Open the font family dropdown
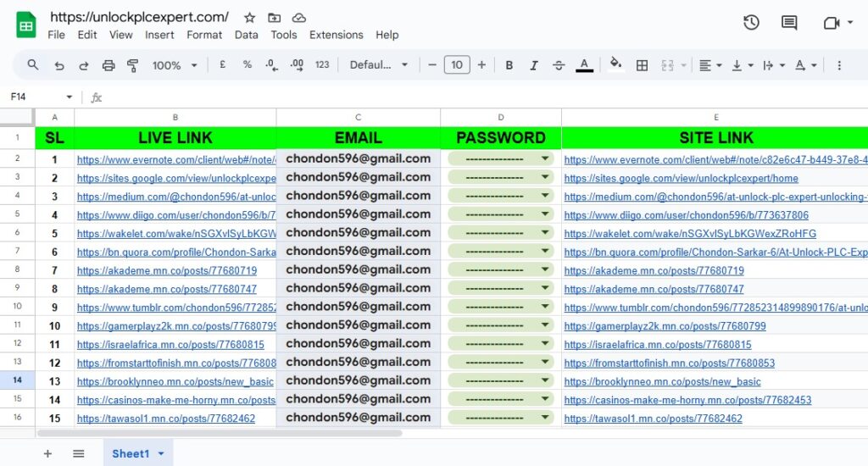 (379, 64)
